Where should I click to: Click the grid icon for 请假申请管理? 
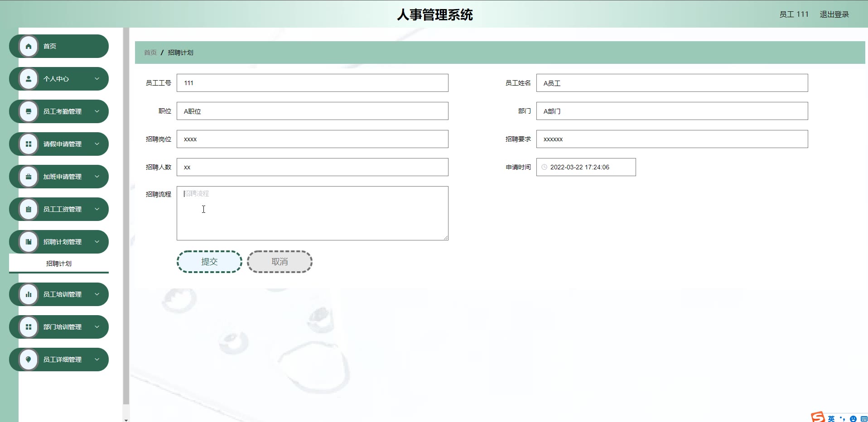(29, 144)
